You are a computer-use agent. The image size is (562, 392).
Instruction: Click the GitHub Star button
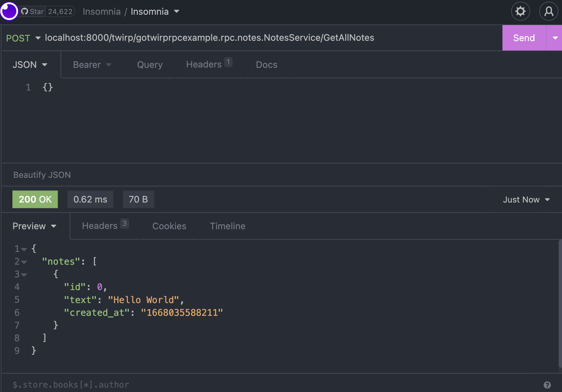pyautogui.click(x=33, y=11)
